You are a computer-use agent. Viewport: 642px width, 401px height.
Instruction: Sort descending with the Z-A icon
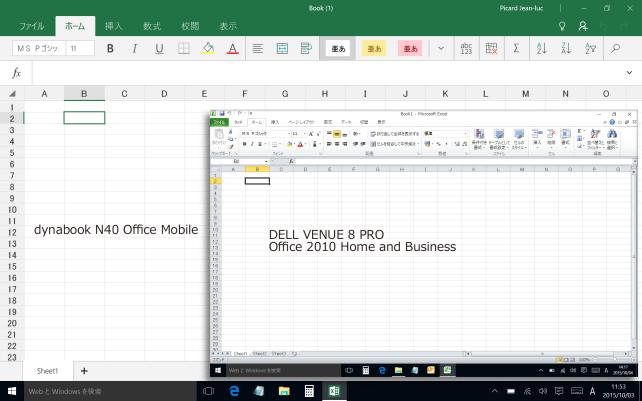pos(566,48)
